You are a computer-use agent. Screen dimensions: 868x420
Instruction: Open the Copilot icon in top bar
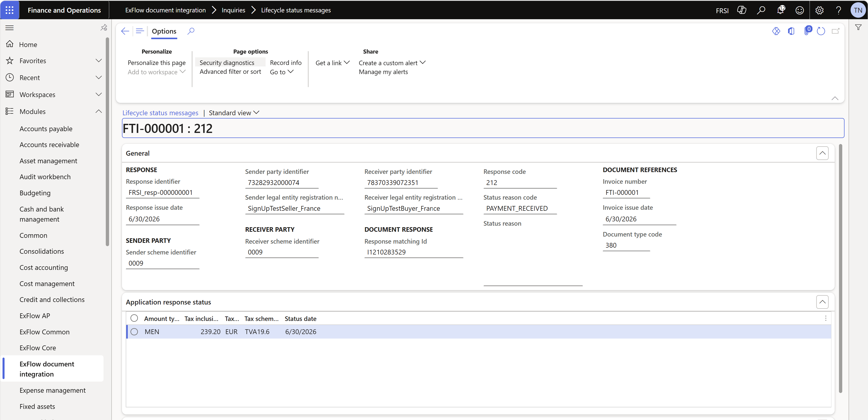[x=742, y=10]
